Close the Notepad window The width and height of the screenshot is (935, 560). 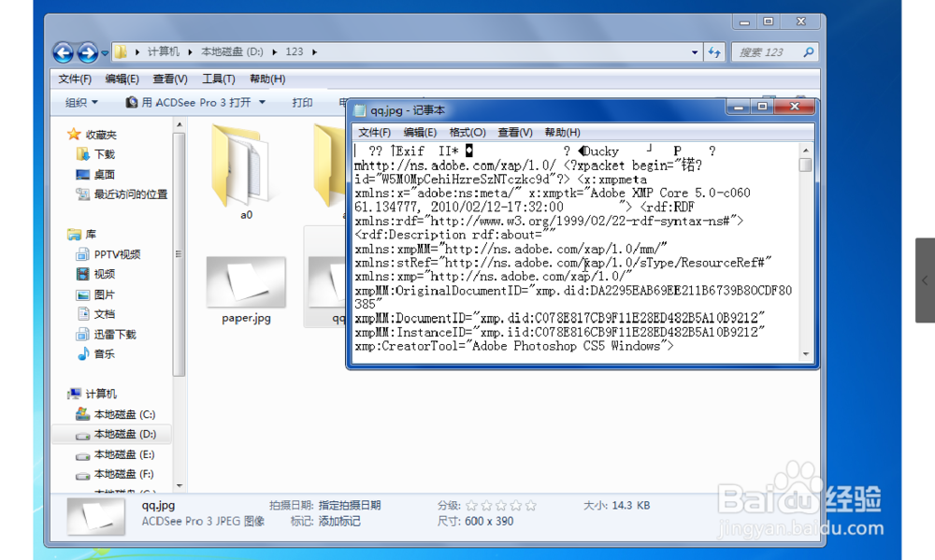point(794,107)
